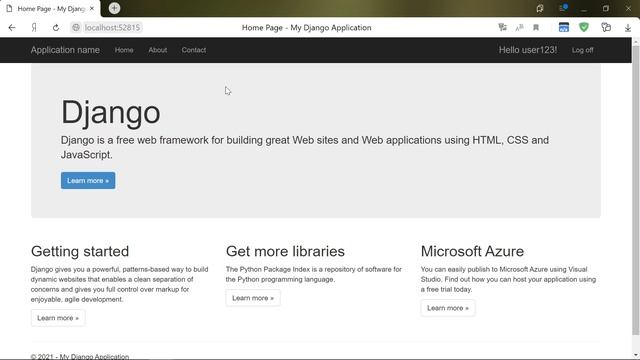Screen dimensions: 640x360
Task: Click Learn more under Get more libraries
Action: coord(253,298)
